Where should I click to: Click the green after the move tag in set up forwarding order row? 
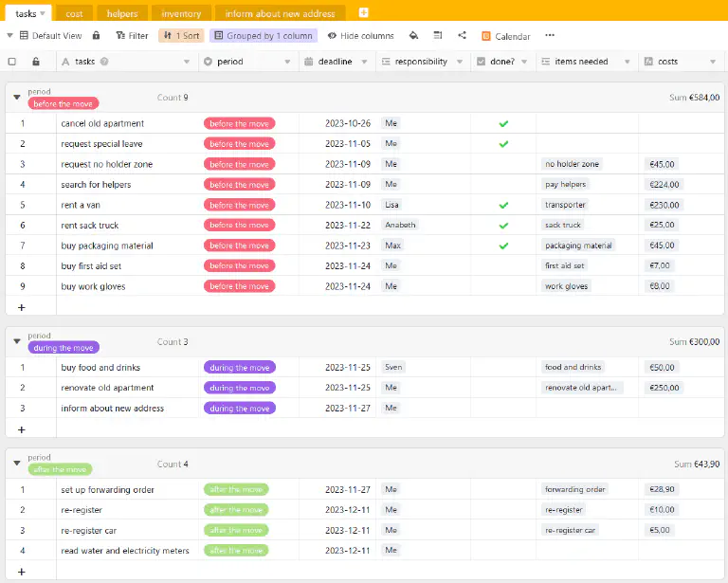click(x=236, y=490)
